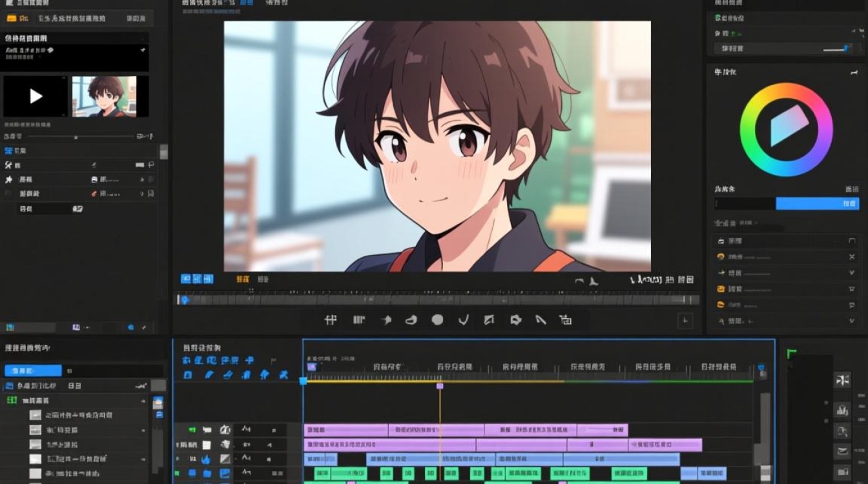Click the white camera icon on the first track header
The image size is (868, 484).
(x=207, y=430)
